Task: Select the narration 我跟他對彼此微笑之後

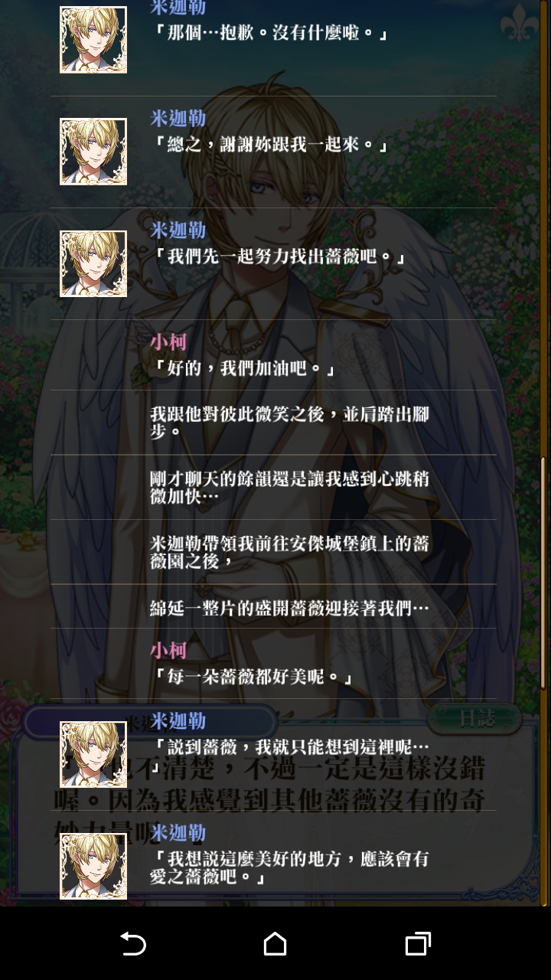Action: tap(289, 422)
